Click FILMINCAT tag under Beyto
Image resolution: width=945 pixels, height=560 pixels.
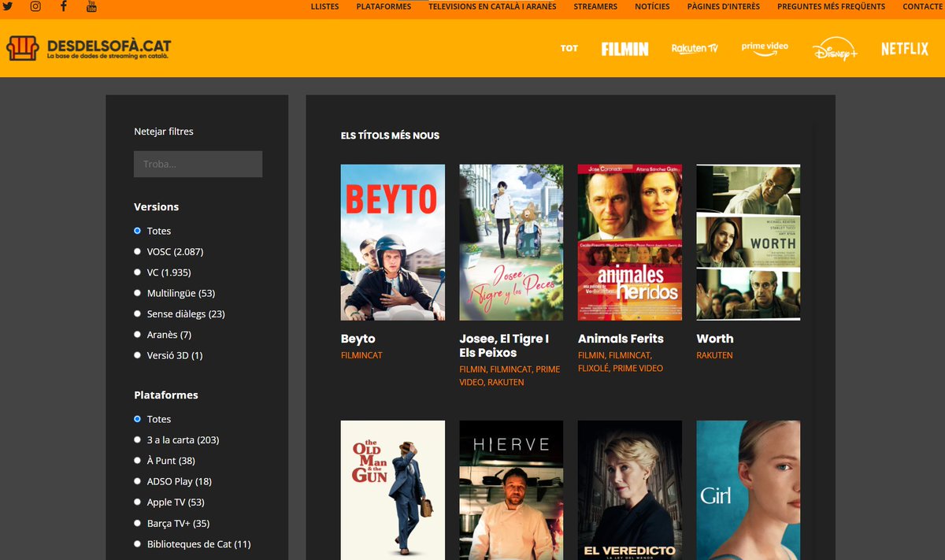[x=361, y=355]
